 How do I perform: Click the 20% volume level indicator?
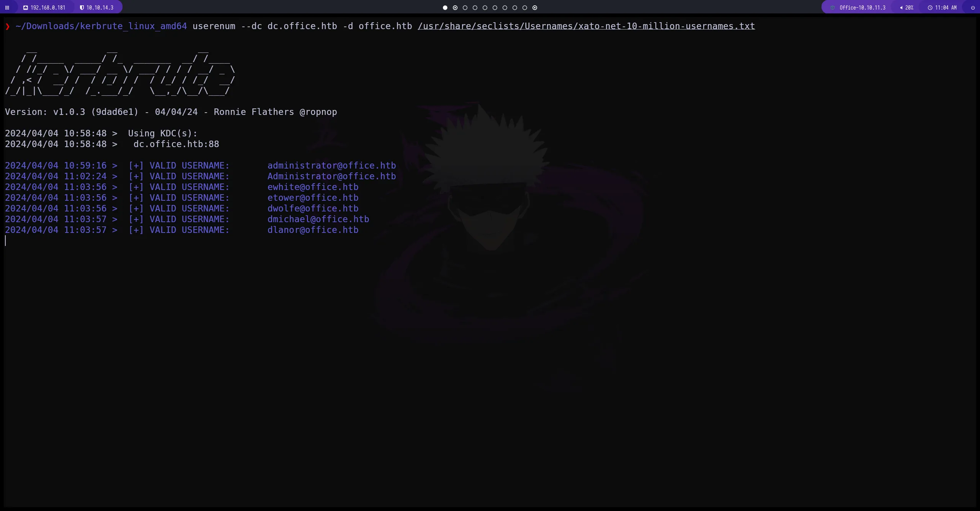pos(909,8)
